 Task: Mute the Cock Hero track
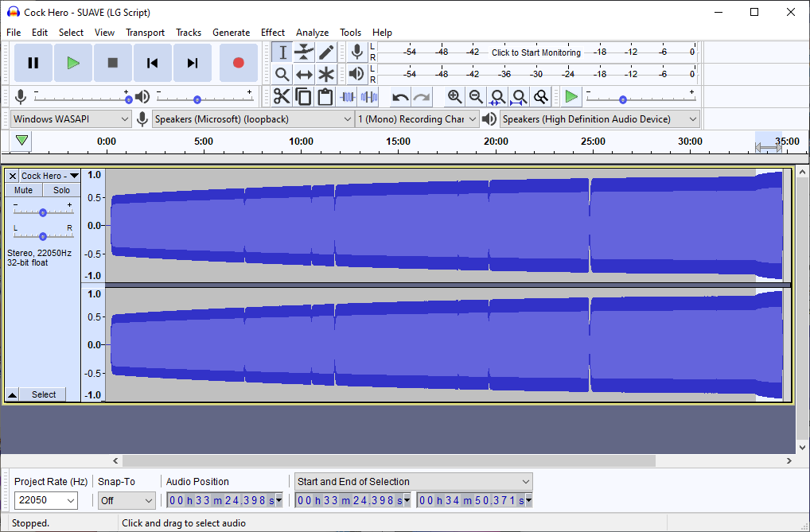[23, 190]
